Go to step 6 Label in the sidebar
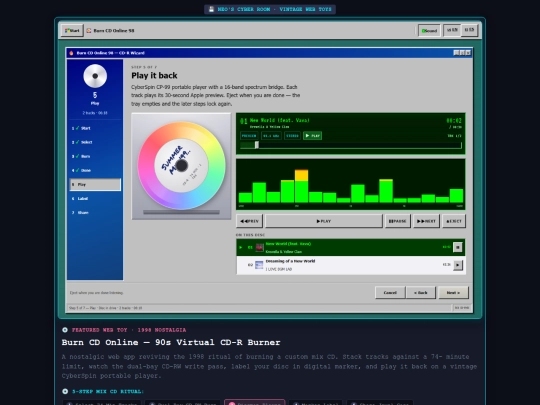Screen dimensions: 540x405 (95, 199)
